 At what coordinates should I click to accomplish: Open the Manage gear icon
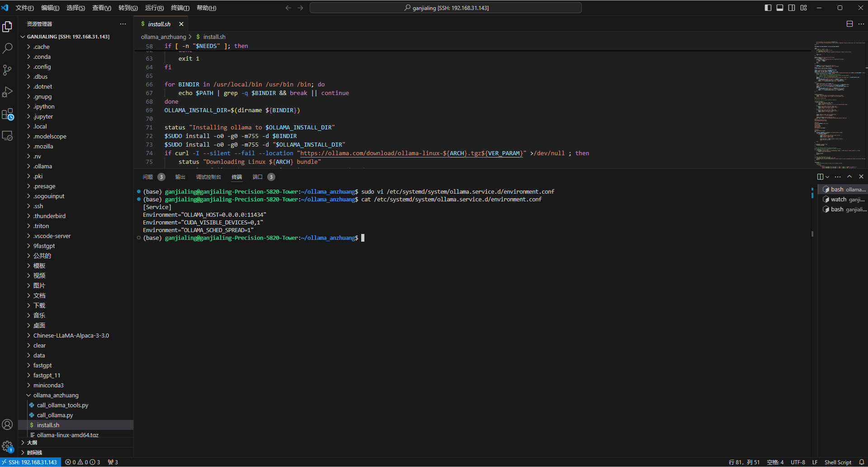[x=7, y=447]
